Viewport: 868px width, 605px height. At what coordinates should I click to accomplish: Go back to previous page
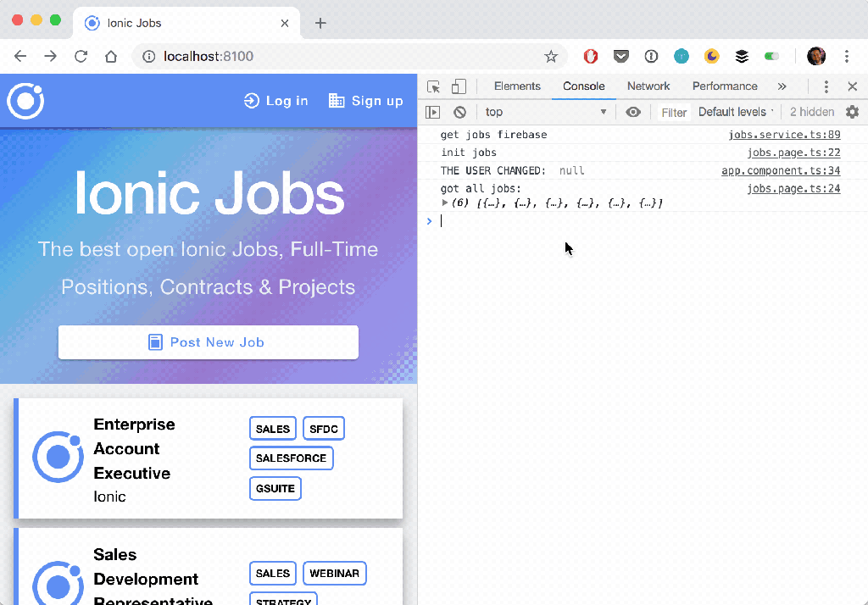point(20,56)
